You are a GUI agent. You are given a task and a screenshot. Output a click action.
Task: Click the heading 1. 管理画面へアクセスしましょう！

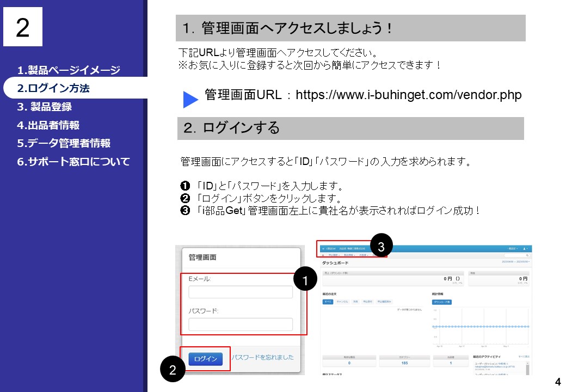[x=288, y=28]
